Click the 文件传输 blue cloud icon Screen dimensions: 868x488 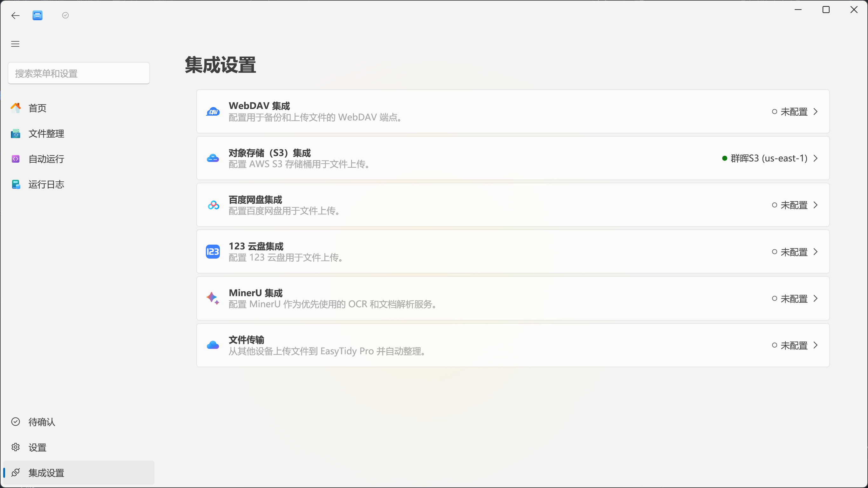[213, 345]
